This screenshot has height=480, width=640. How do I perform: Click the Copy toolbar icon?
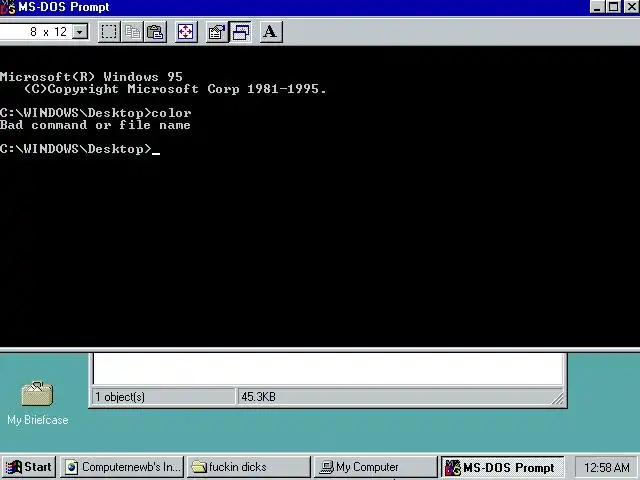click(132, 32)
